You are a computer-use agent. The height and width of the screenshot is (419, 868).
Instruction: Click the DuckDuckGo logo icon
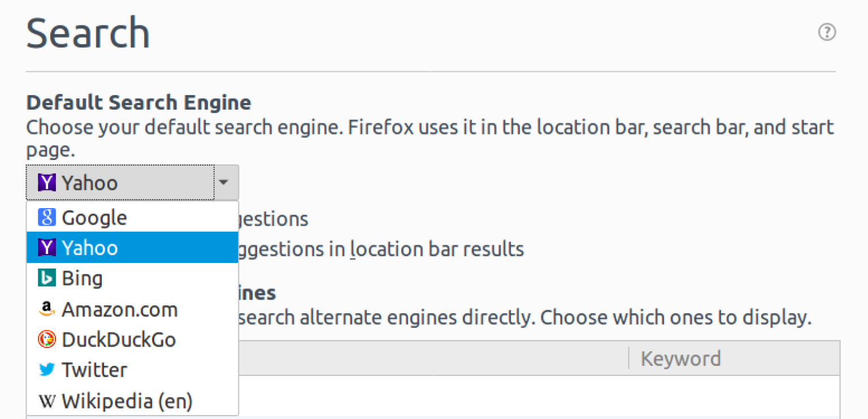(47, 339)
